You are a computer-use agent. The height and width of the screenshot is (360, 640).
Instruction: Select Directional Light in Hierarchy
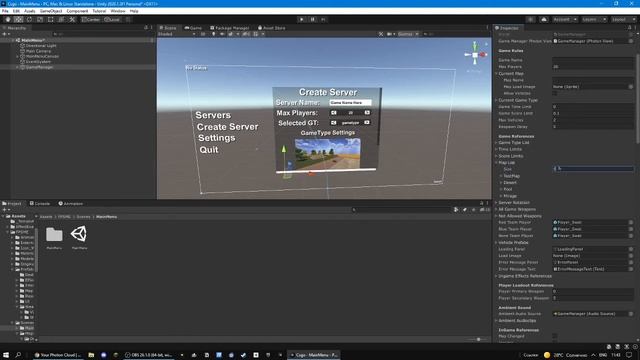pos(41,46)
